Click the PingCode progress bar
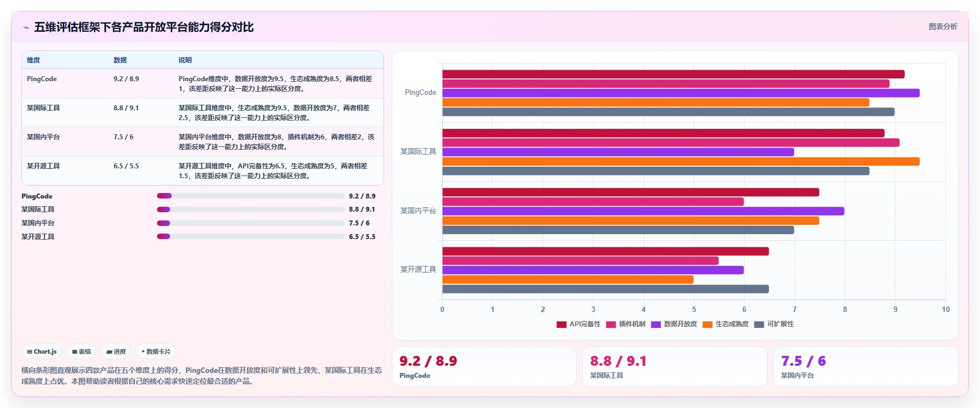Image resolution: width=980 pixels, height=408 pixels. (x=251, y=196)
